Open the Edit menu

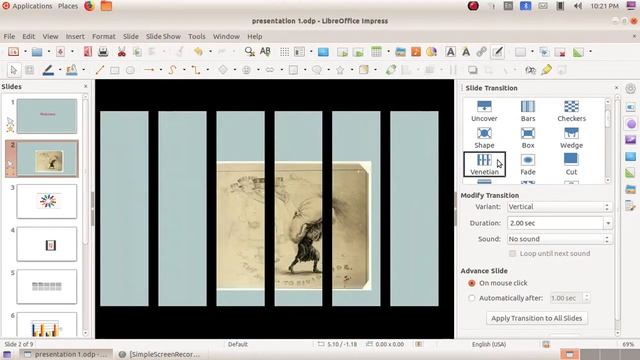point(28,36)
